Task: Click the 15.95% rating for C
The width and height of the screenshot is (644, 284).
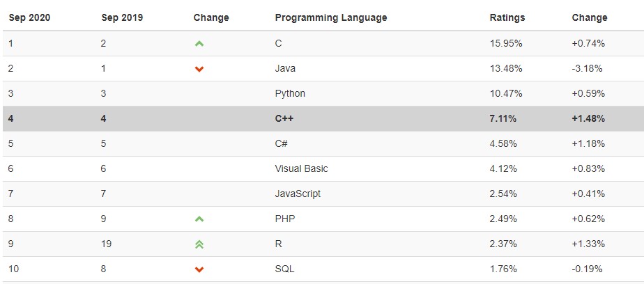Action: click(x=506, y=43)
